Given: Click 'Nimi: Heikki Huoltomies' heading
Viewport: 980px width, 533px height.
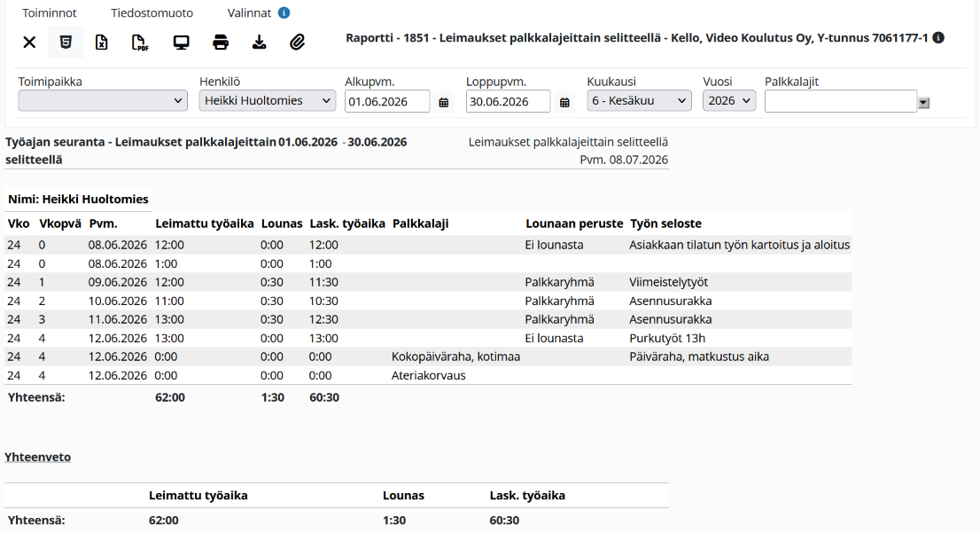Looking at the screenshot, I should pyautogui.click(x=78, y=199).
